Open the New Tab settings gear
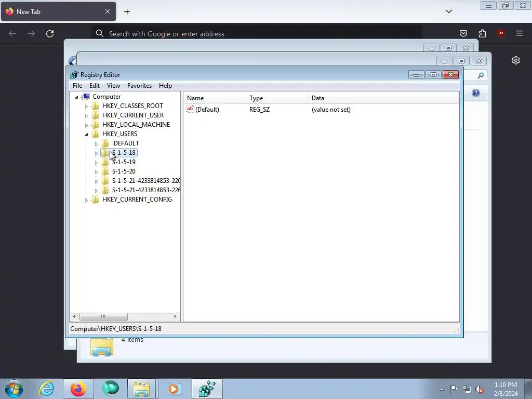This screenshot has width=532, height=399. [x=516, y=60]
